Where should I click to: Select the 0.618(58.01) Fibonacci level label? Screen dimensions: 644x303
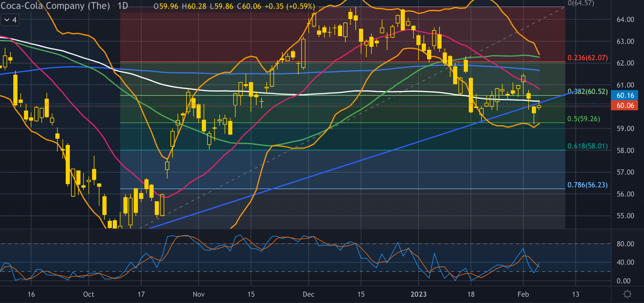587,146
